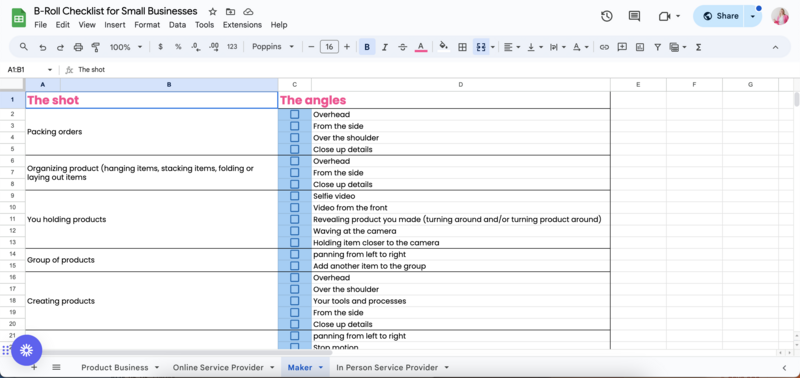Format as percent
Screen dimensions: 800x378
(x=178, y=47)
